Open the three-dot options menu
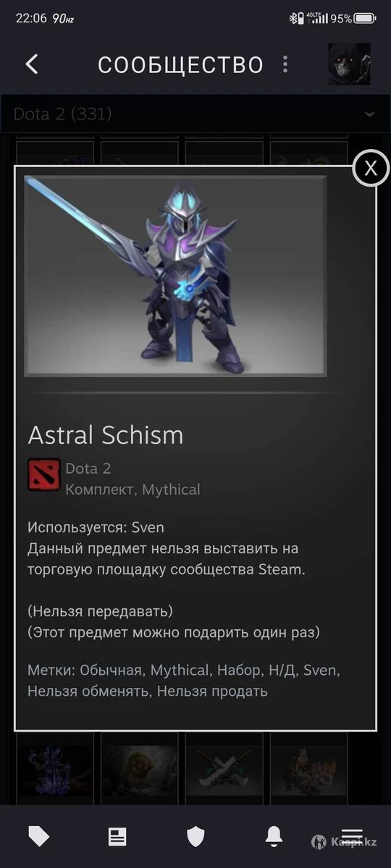The image size is (391, 868). (285, 64)
